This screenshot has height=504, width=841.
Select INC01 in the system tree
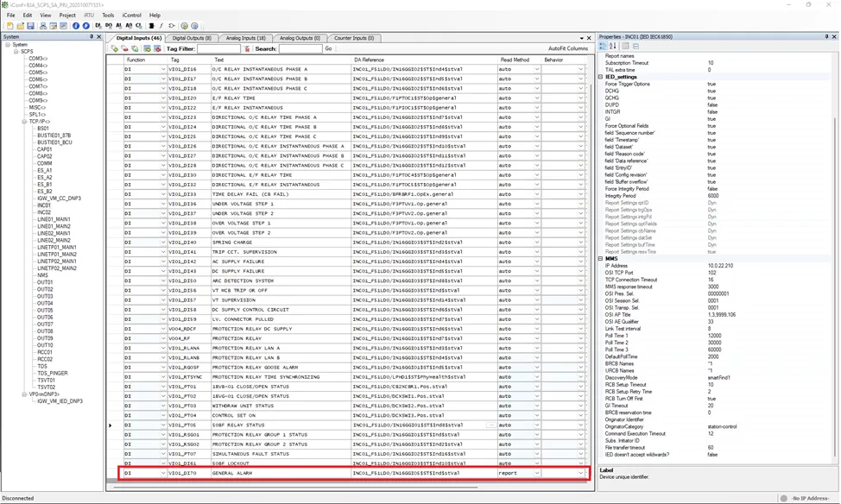click(44, 205)
